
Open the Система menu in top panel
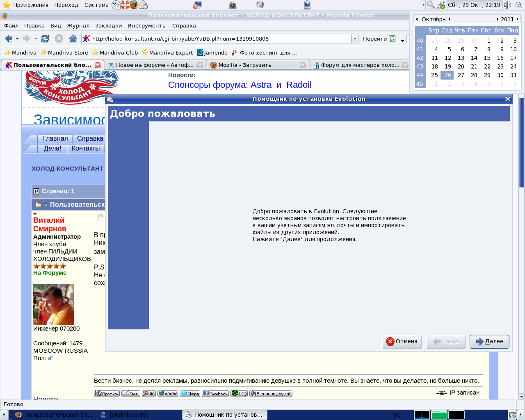[96, 5]
